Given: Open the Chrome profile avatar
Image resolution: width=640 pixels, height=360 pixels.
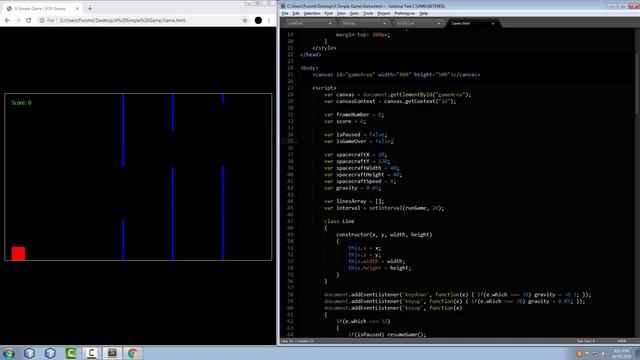Looking at the screenshot, I should (x=258, y=20).
